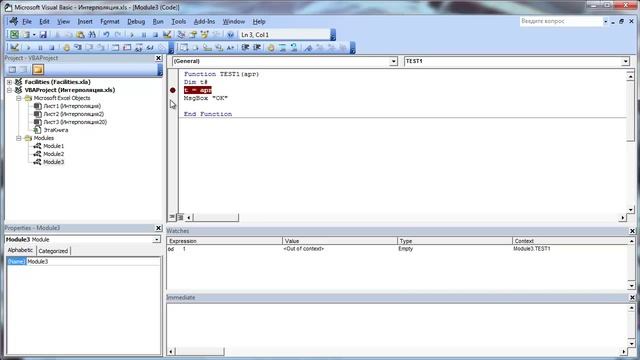
Task: Open the File menu
Action: (27, 22)
